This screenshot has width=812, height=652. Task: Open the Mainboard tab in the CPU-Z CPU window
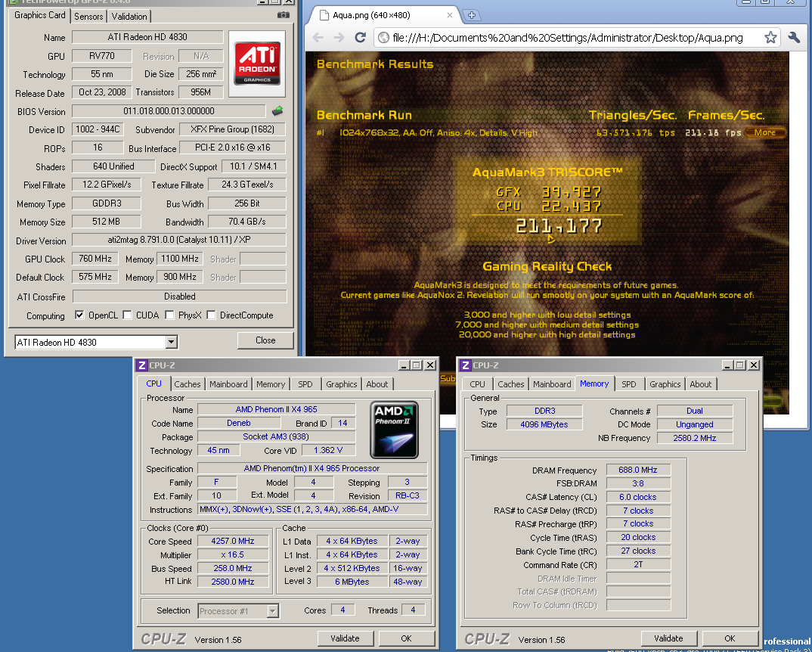(228, 384)
